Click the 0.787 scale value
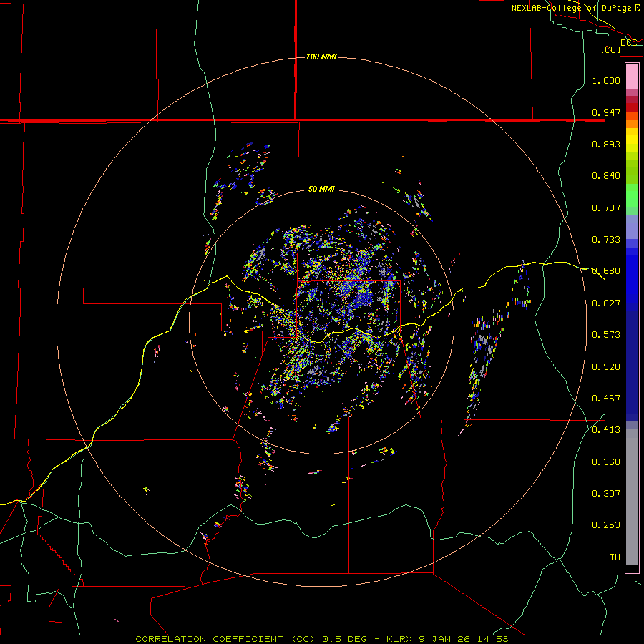Screen dimensions: 644x644 pos(606,208)
